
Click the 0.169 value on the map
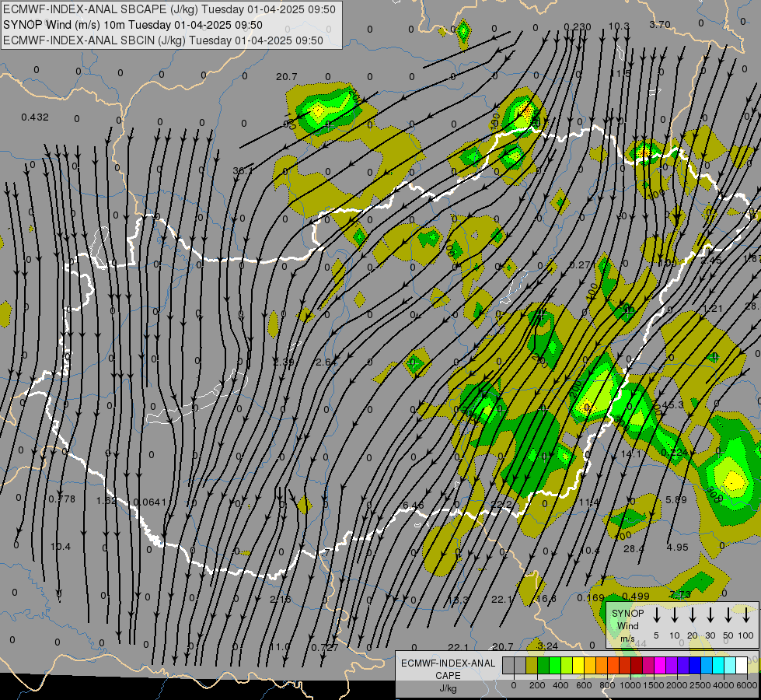(591, 597)
